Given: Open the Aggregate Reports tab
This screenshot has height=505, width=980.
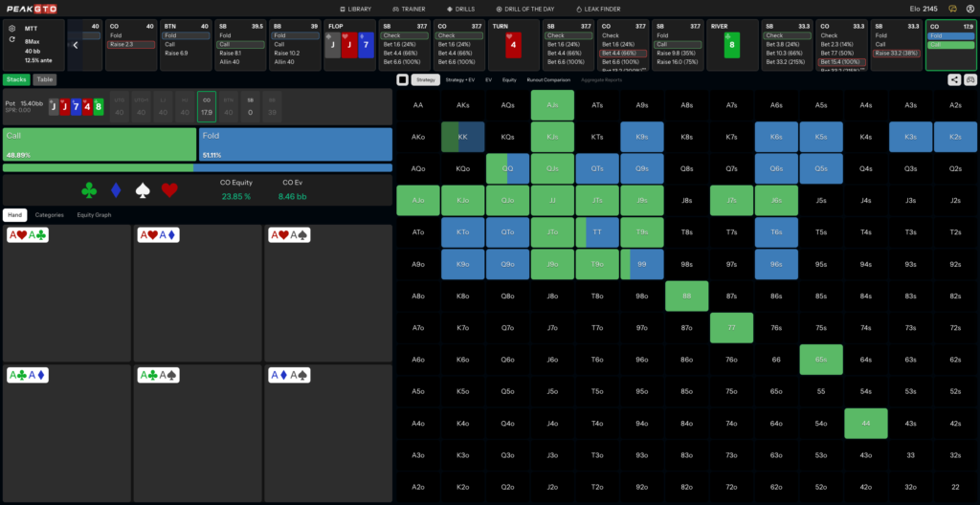Looking at the screenshot, I should tap(601, 79).
